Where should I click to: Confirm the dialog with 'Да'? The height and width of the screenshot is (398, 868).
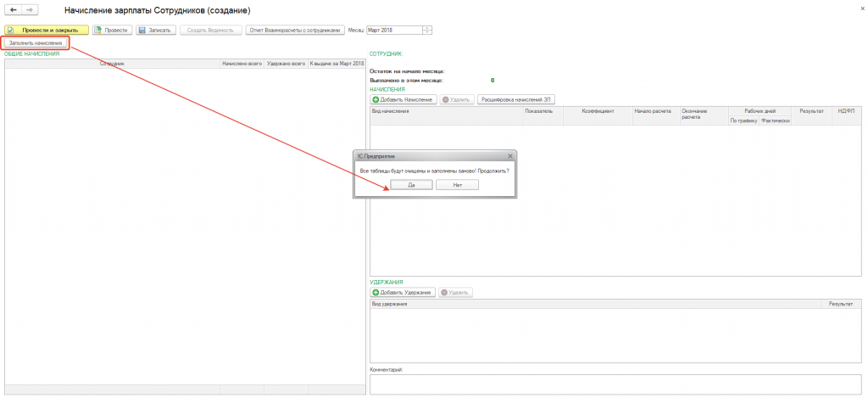pos(411,185)
